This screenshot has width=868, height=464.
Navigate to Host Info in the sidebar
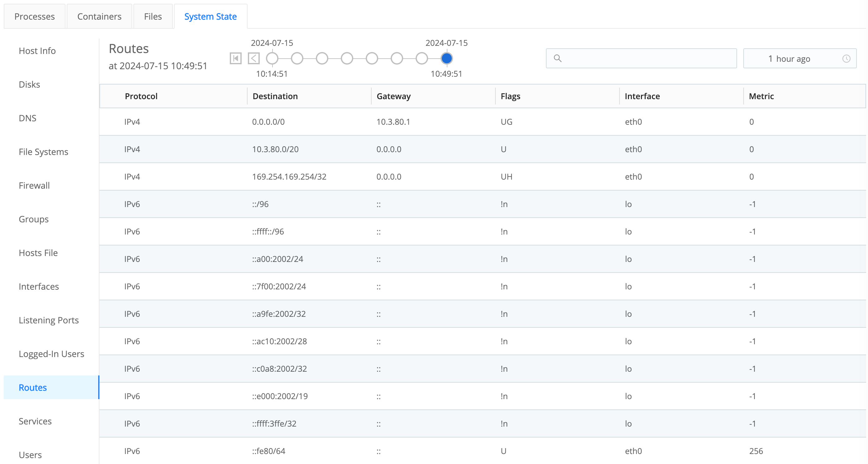coord(37,51)
